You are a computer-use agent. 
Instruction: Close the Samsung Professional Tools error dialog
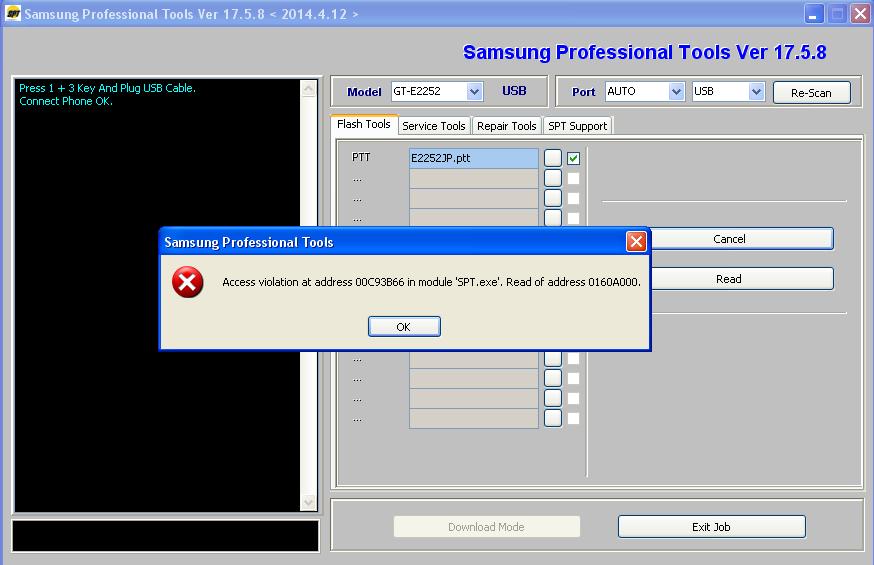pos(636,242)
